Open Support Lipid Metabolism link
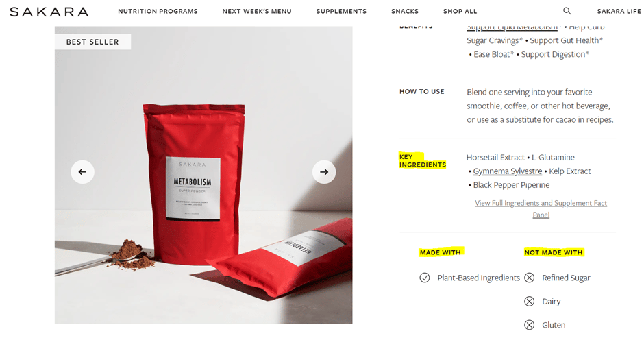The image size is (644, 340). pos(512,27)
